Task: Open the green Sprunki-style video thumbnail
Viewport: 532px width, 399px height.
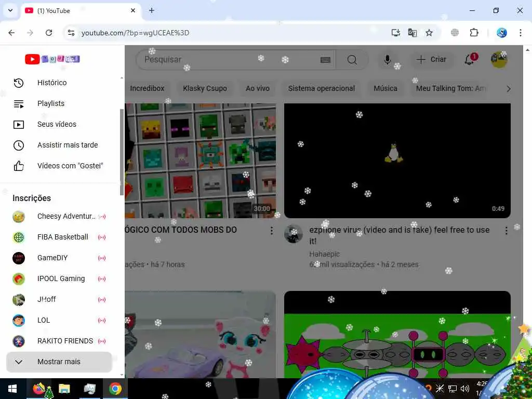Action: tap(397, 334)
